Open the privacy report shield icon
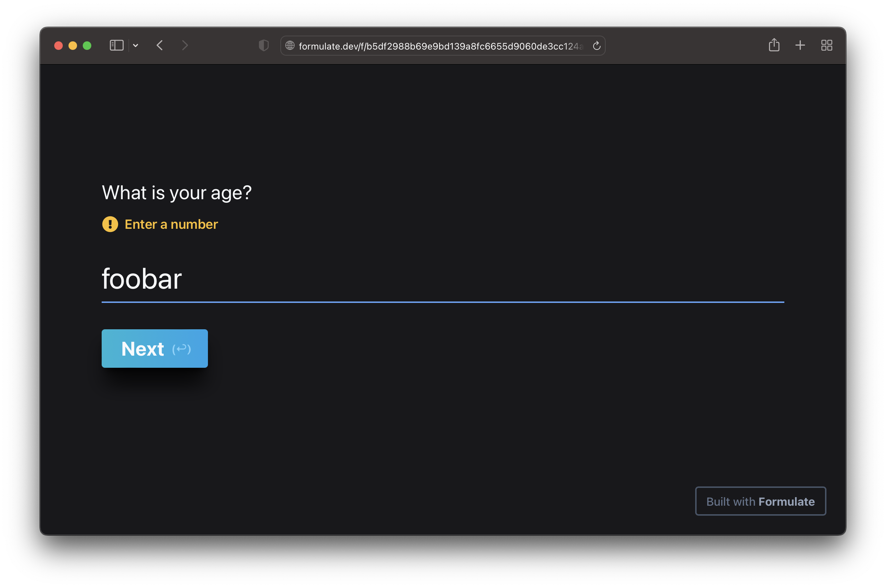 (264, 45)
